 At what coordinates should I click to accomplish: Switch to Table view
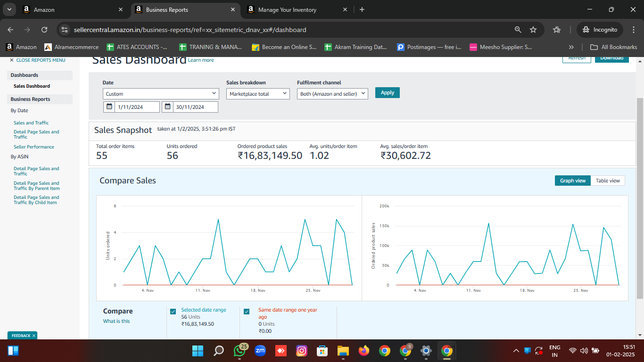coord(608,181)
